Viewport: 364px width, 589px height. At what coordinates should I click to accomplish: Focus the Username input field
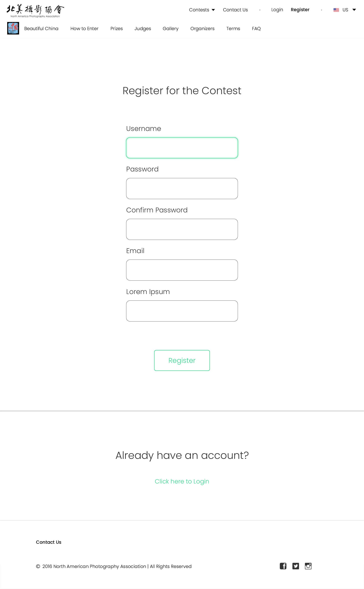point(182,148)
